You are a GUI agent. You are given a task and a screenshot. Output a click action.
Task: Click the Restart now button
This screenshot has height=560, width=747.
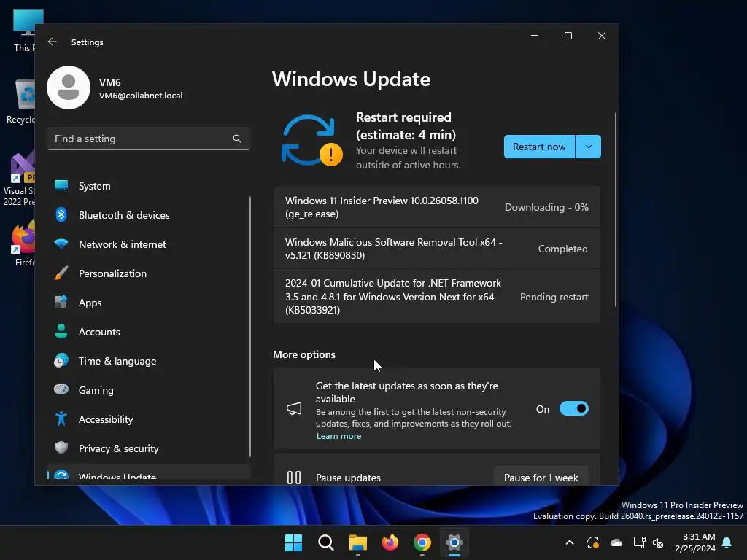coord(539,147)
